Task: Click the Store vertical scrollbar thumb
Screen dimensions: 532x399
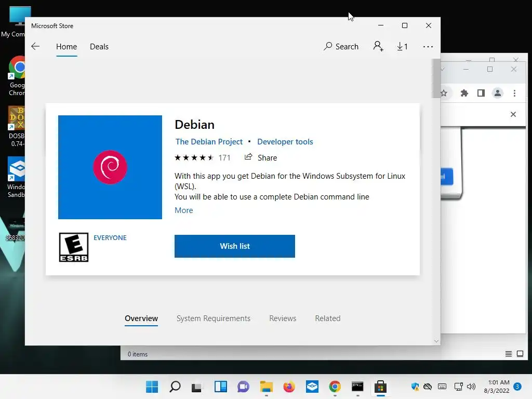Action: pyautogui.click(x=436, y=78)
